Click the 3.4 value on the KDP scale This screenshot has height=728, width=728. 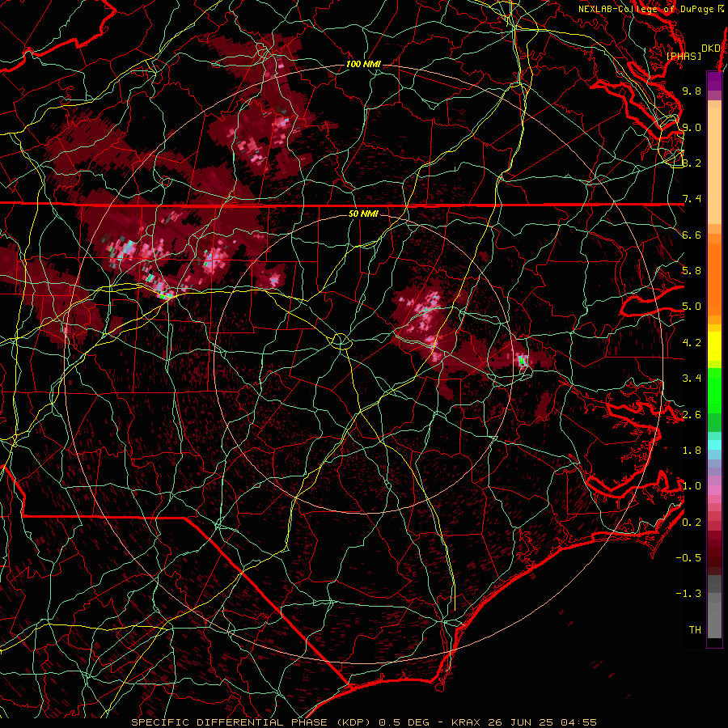692,379
